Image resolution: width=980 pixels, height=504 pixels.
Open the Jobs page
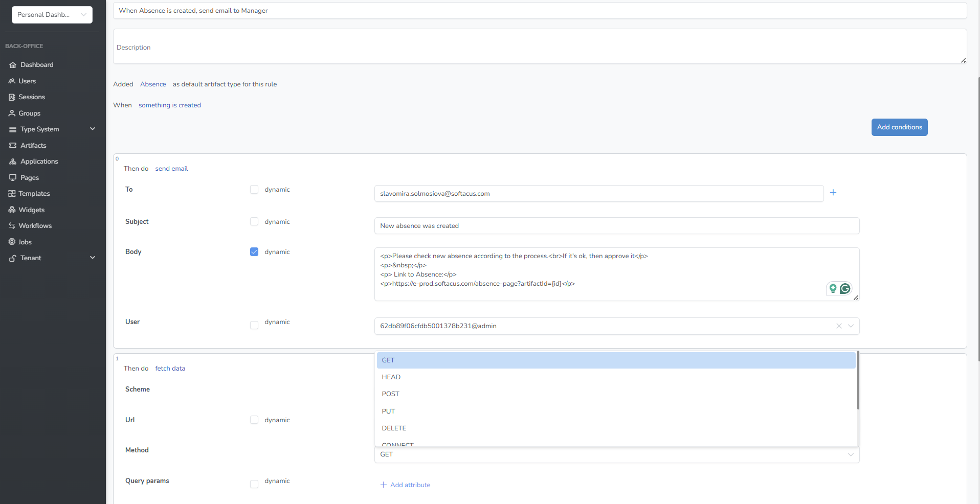tap(25, 242)
